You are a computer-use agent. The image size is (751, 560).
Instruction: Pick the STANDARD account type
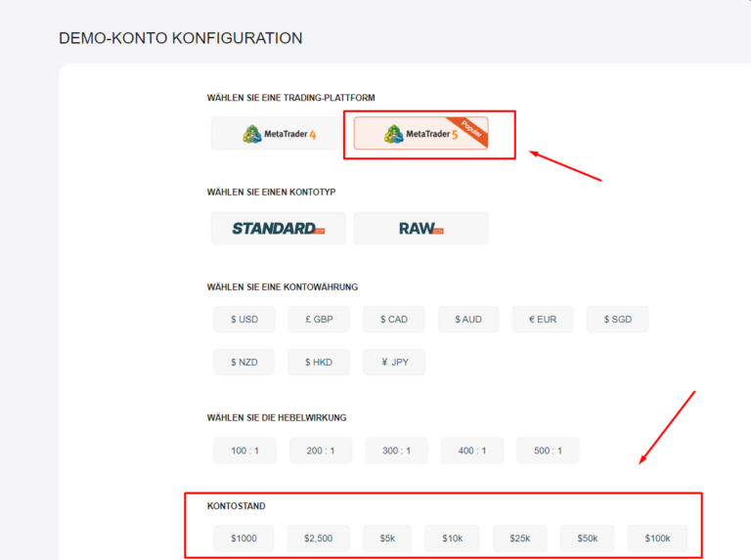coord(279,229)
